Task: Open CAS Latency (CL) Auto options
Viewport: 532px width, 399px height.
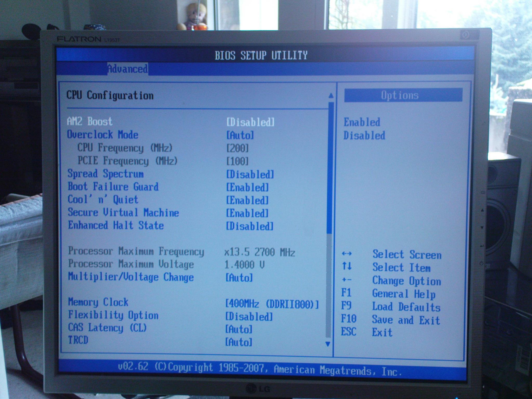Action: (x=239, y=329)
